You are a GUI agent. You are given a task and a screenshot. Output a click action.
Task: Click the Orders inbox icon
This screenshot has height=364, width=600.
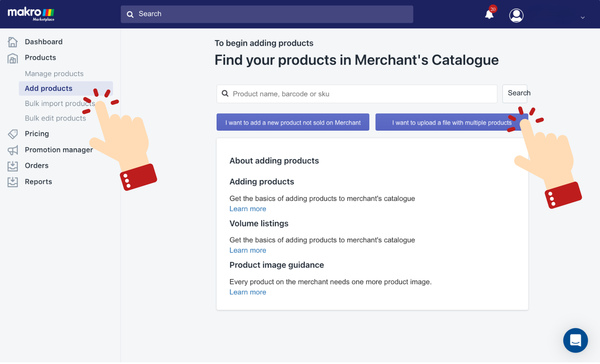(x=13, y=166)
